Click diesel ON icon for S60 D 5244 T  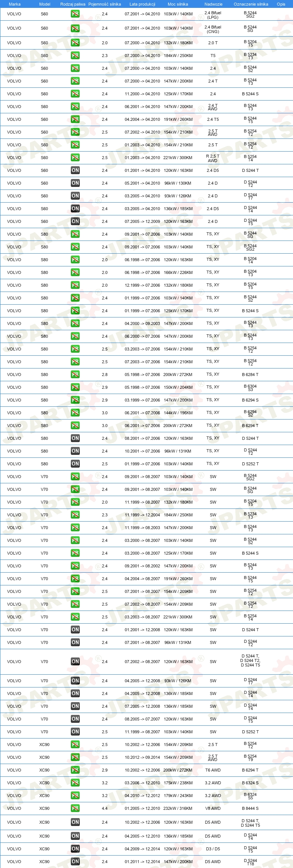tap(75, 170)
